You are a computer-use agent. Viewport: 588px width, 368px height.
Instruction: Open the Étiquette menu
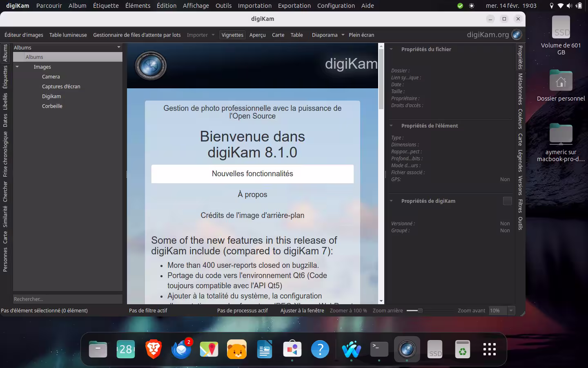pos(106,6)
